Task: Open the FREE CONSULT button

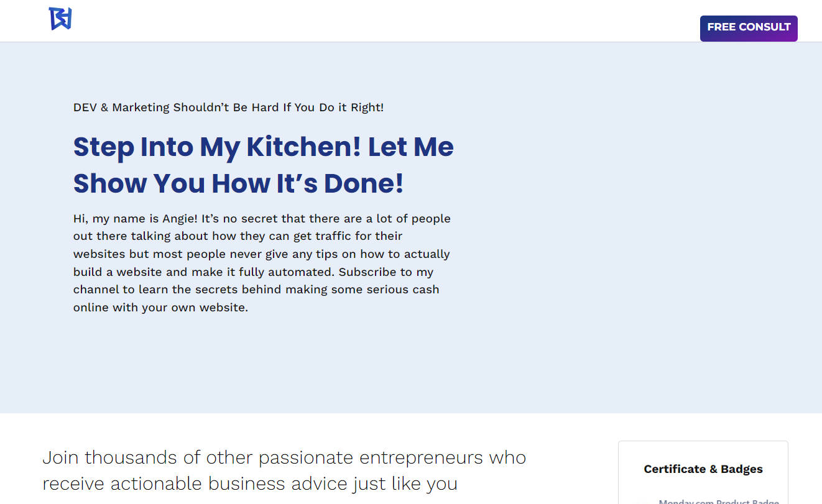Action: pyautogui.click(x=749, y=28)
